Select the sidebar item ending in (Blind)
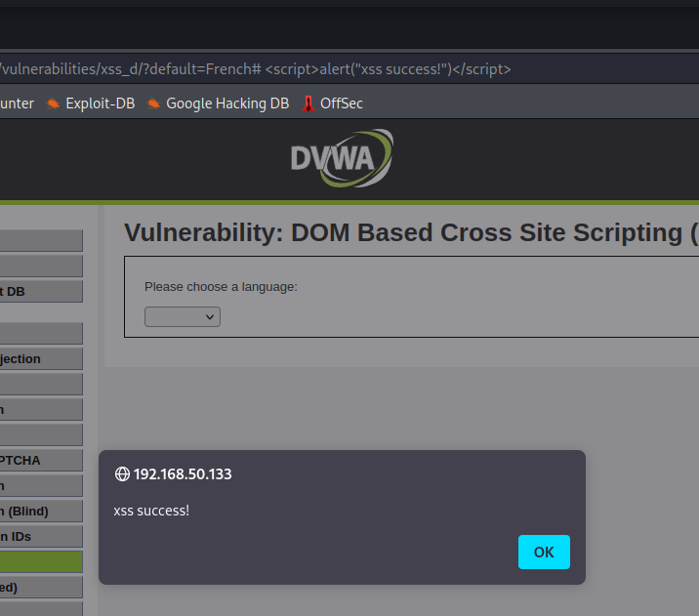Screen dimensions: 699x616 pyautogui.click(x=41, y=511)
